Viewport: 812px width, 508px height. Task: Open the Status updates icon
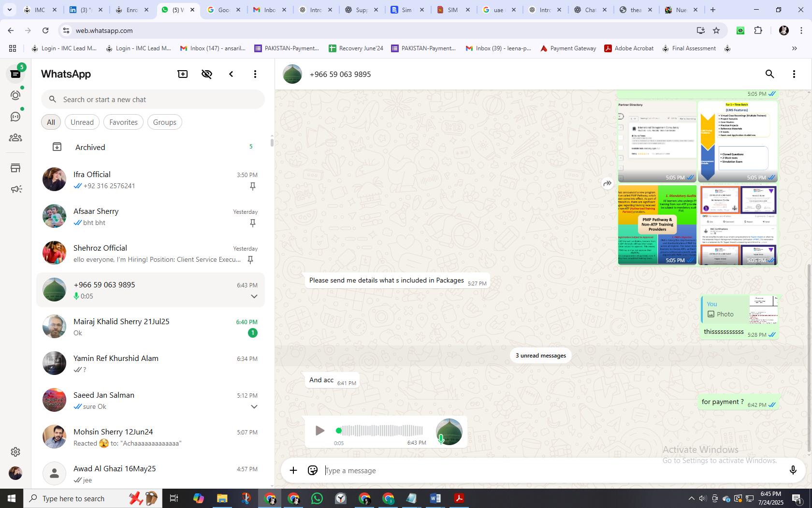[x=15, y=95]
